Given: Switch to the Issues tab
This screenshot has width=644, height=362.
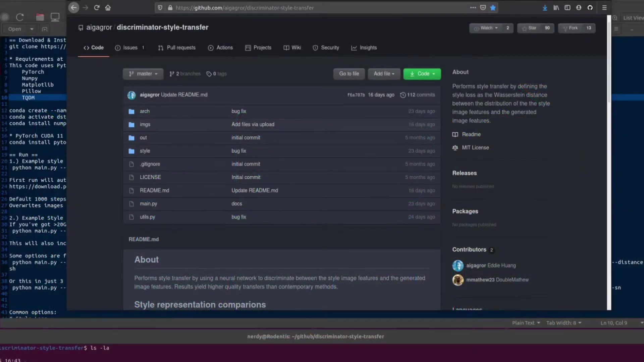Looking at the screenshot, I should [129, 48].
